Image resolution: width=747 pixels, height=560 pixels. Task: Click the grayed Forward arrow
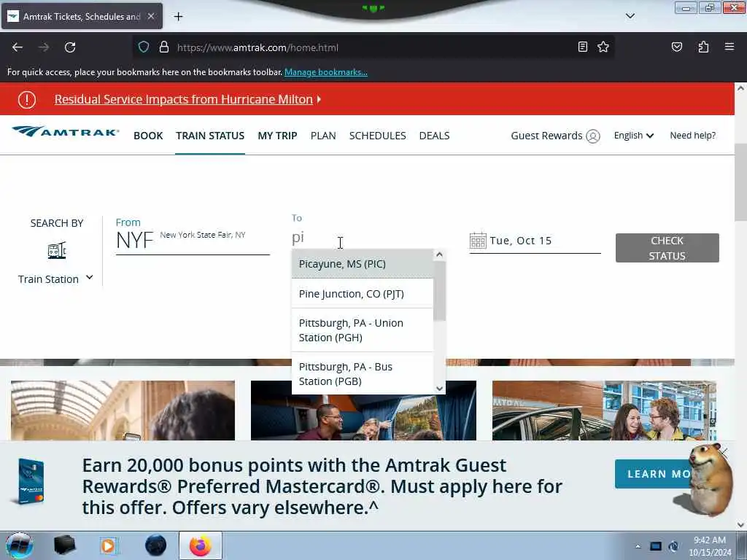click(43, 47)
